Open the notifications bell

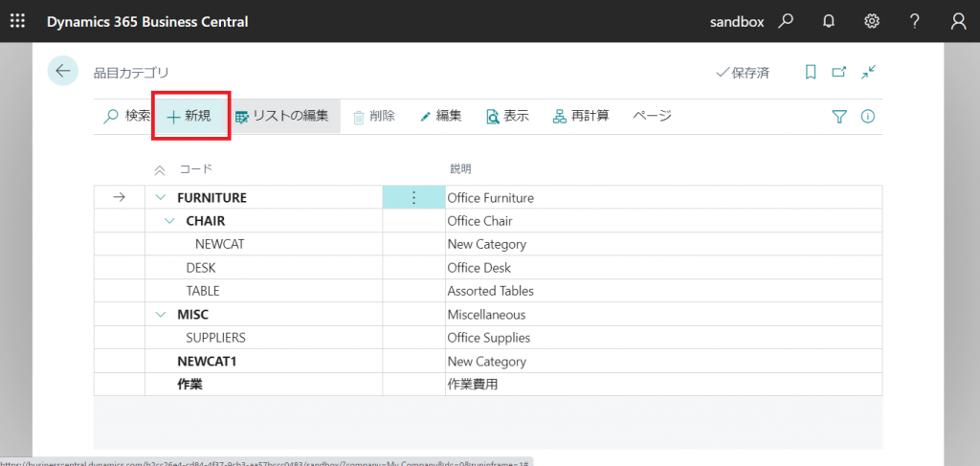click(829, 21)
